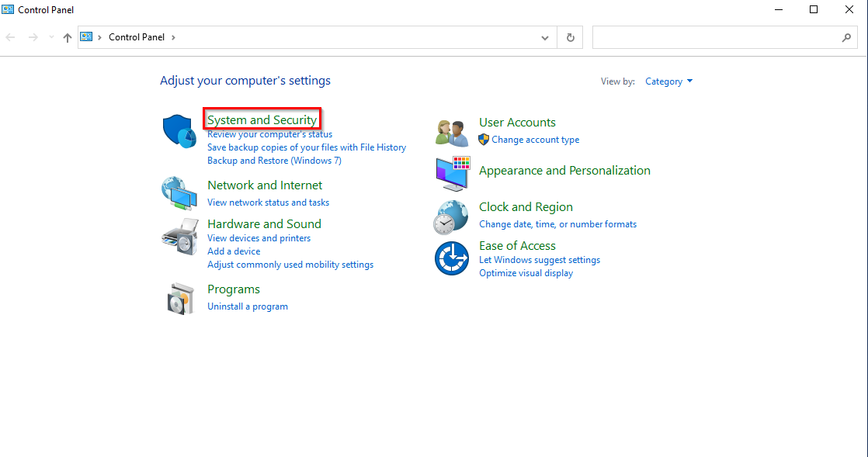The width and height of the screenshot is (868, 457).
Task: Open the User Accounts people icon
Action: (x=452, y=133)
